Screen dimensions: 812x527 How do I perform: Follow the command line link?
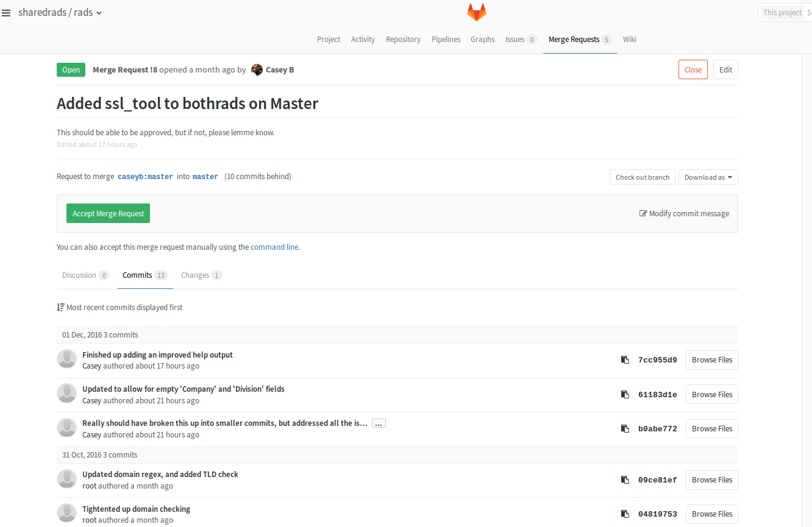point(274,247)
